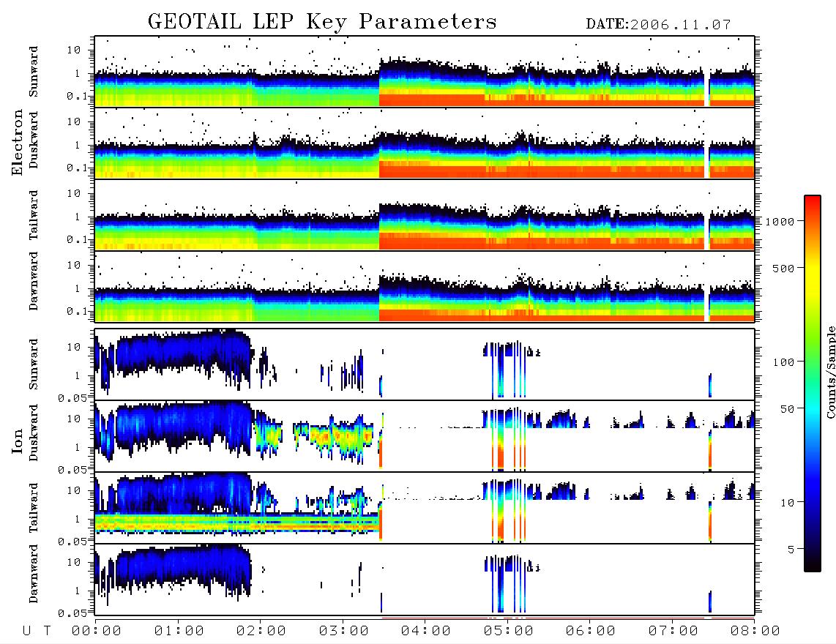836x644 pixels.
Task: Click the Ion Duskward spectrogram panel
Action: click(425, 436)
